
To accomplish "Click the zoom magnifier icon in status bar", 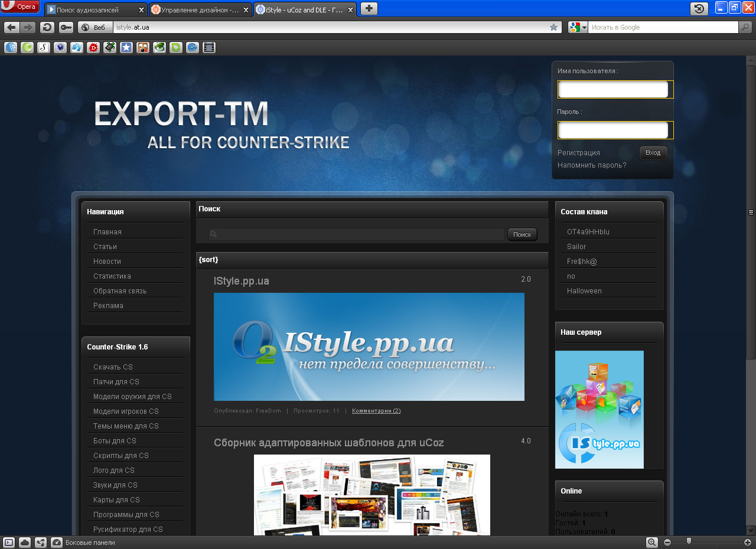I will tap(652, 542).
